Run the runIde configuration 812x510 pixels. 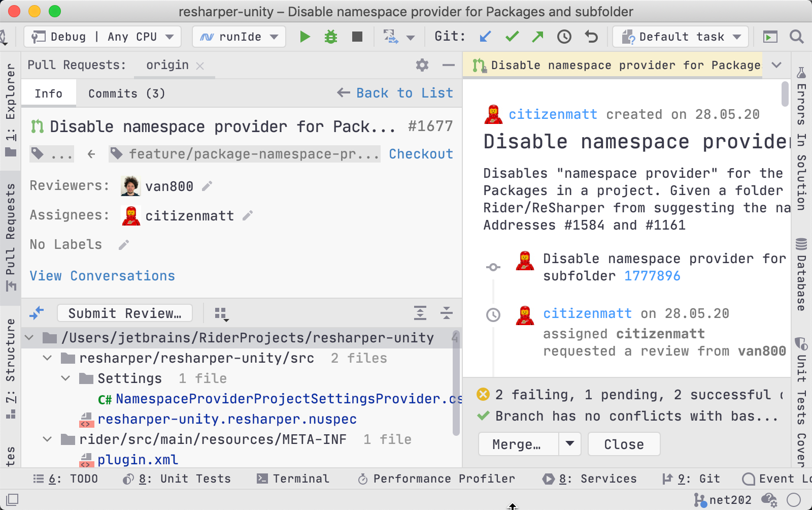[305, 37]
